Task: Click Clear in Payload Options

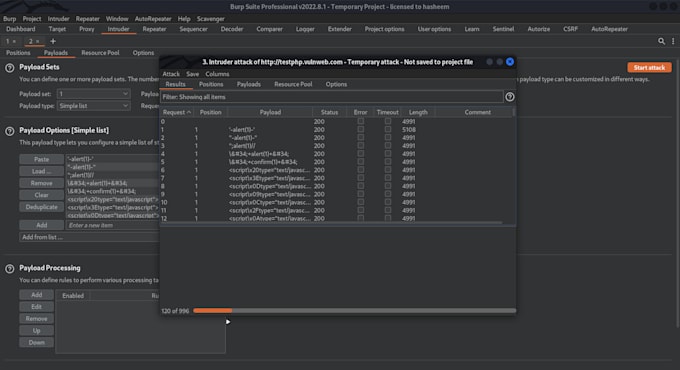Action: (41, 195)
